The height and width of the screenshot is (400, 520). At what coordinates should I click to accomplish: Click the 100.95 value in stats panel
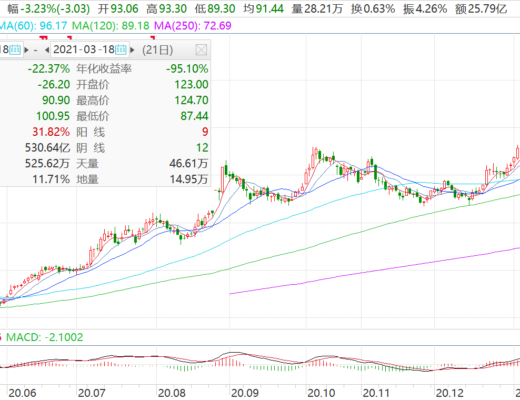(x=53, y=116)
